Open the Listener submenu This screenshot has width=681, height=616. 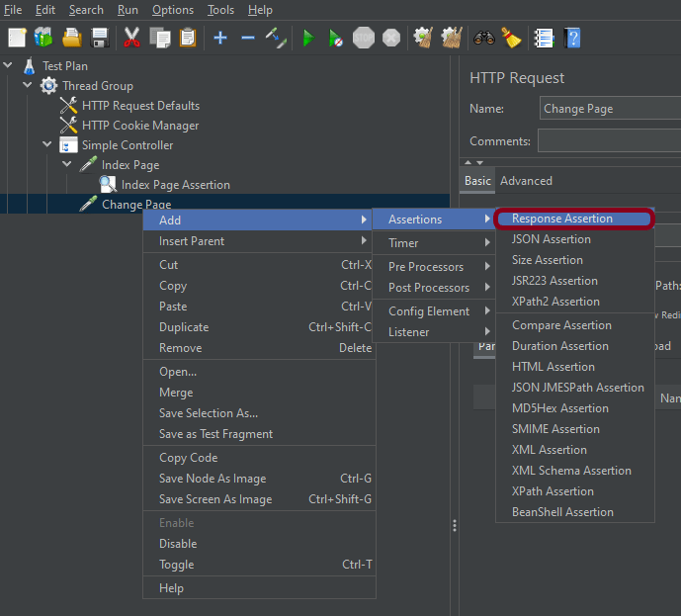[x=408, y=332]
